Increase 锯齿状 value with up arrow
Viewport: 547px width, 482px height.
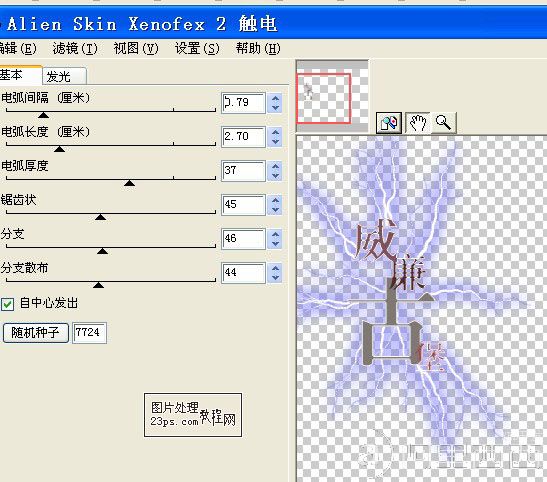tap(275, 200)
